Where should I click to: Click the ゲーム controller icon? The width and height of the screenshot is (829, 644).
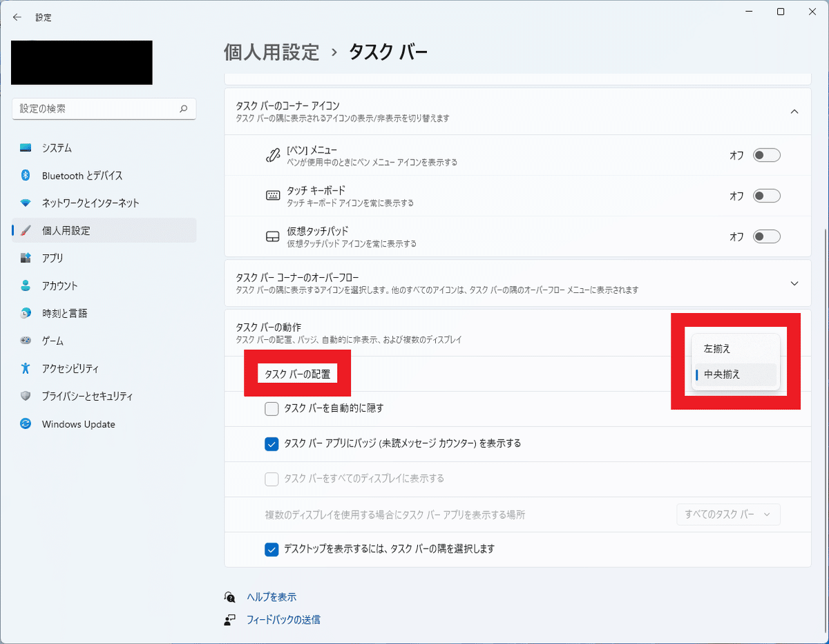26,341
